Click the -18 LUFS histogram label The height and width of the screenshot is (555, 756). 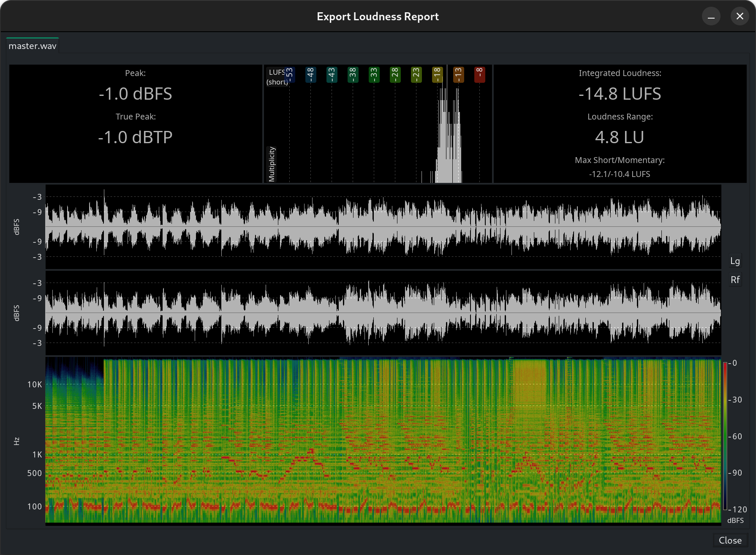(x=437, y=75)
